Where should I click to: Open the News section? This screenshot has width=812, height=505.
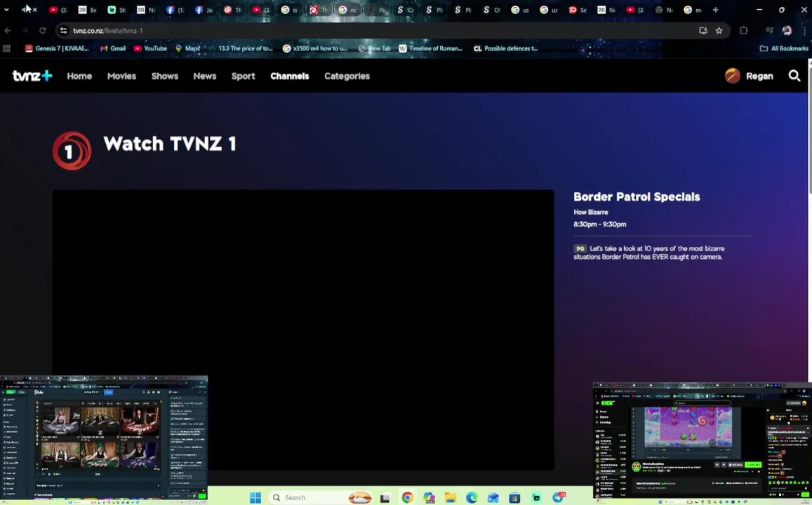tap(204, 76)
